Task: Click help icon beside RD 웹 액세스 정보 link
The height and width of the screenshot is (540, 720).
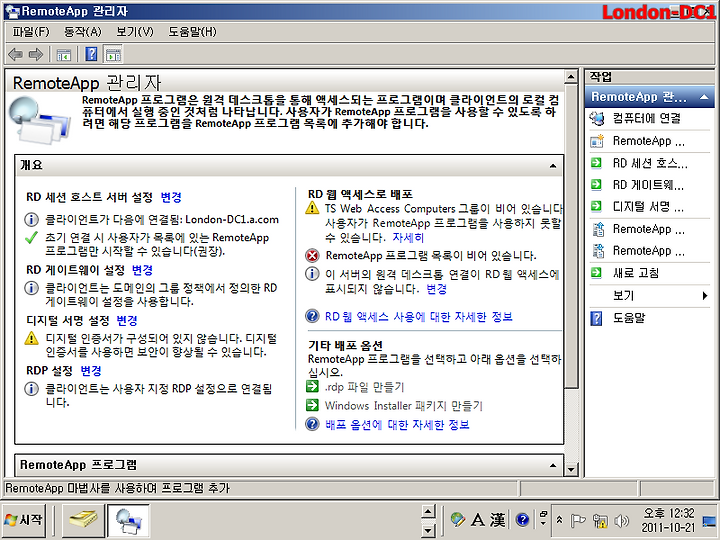Action: point(312,316)
